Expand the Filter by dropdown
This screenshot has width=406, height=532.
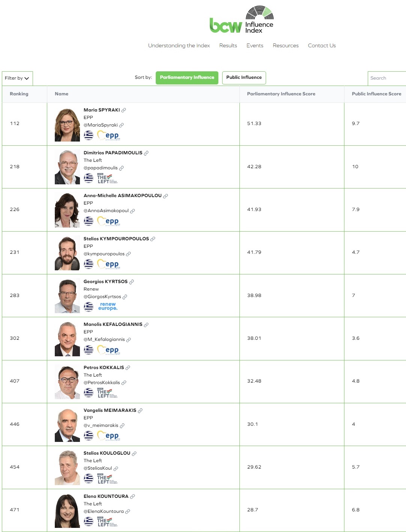pyautogui.click(x=17, y=78)
